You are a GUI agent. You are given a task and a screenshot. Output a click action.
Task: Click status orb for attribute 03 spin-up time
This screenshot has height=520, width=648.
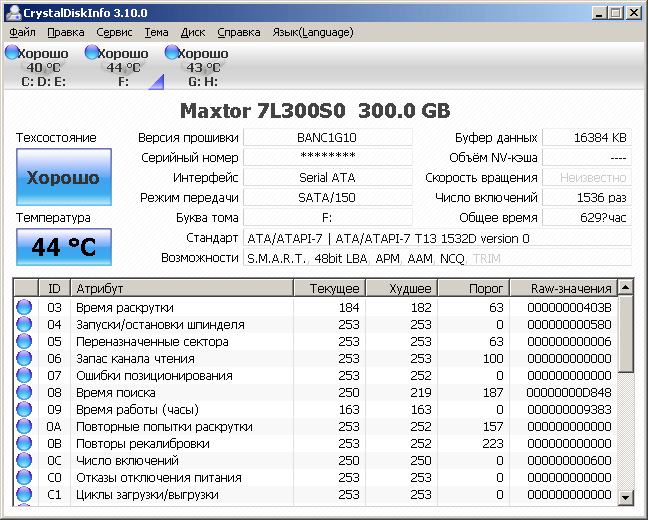25,307
